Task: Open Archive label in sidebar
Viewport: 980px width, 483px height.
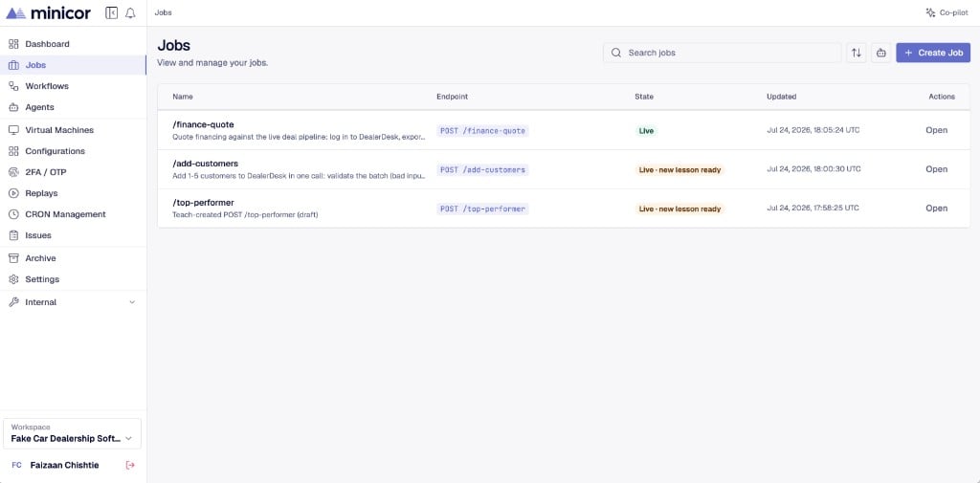Action: tap(40, 258)
